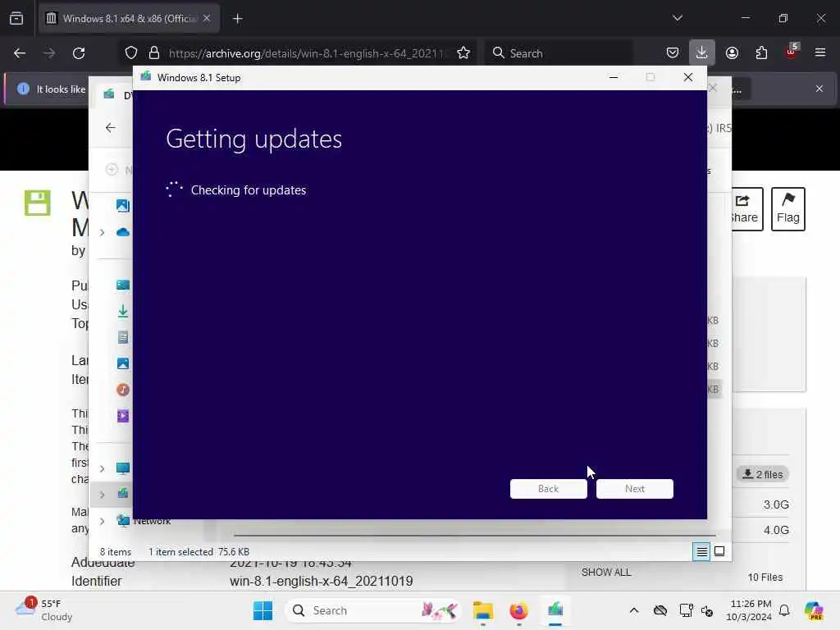Image resolution: width=840 pixels, height=630 pixels.
Task: Switch File Explorer to large icons view
Action: click(x=719, y=551)
